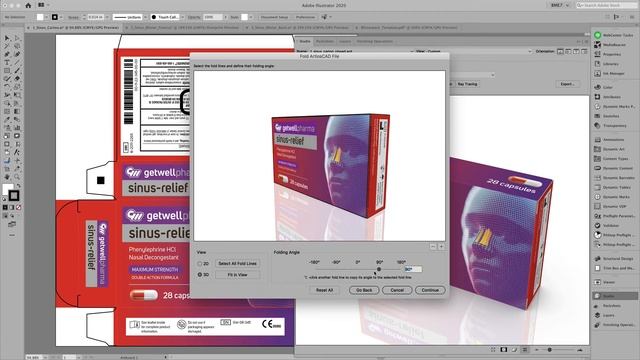Open the Viewer panel icon
This screenshot has height=360, width=640.
pyautogui.click(x=598, y=282)
